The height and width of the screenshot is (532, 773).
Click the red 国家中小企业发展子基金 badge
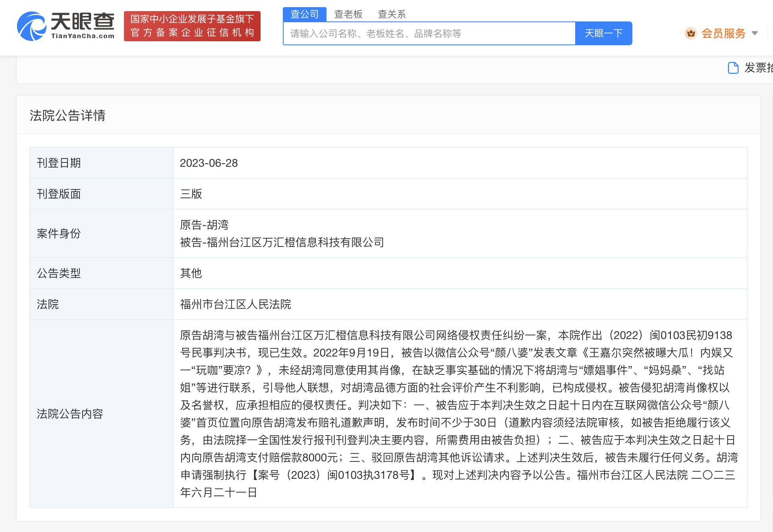point(192,26)
